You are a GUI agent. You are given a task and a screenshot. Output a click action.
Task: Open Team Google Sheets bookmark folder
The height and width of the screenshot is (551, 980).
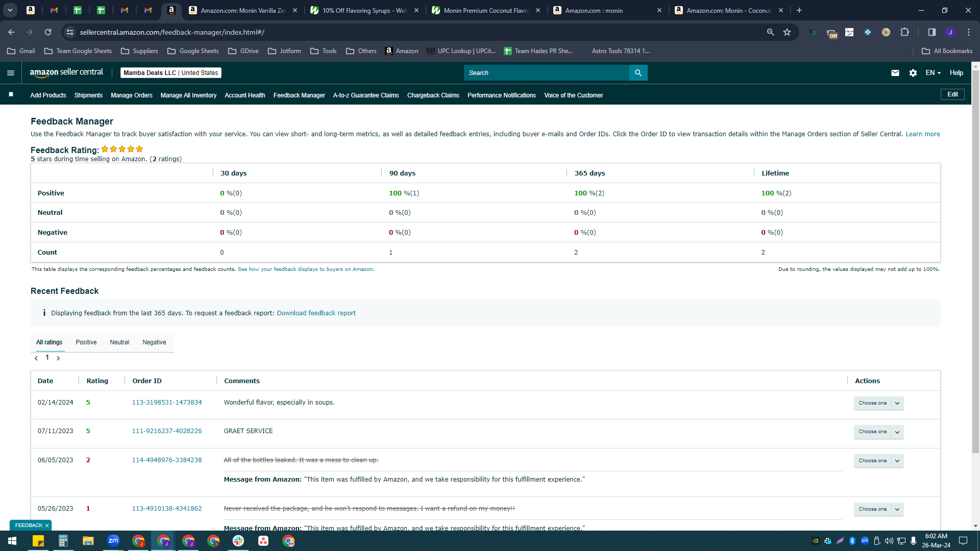pyautogui.click(x=78, y=51)
